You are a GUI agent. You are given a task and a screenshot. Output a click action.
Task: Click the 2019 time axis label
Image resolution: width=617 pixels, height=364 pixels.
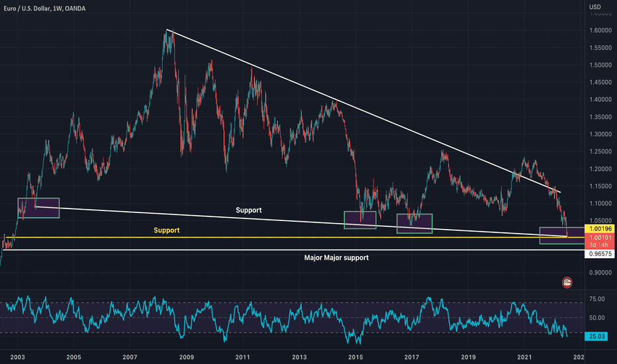click(468, 357)
